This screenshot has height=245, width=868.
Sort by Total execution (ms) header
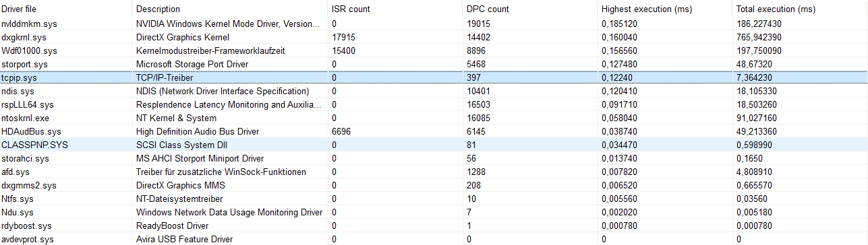tap(800, 9)
